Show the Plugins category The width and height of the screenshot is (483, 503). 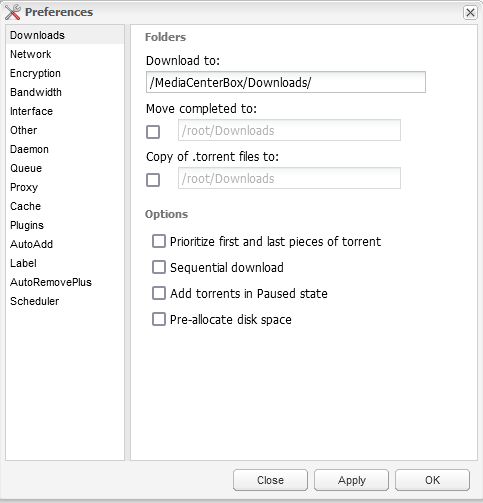point(27,225)
